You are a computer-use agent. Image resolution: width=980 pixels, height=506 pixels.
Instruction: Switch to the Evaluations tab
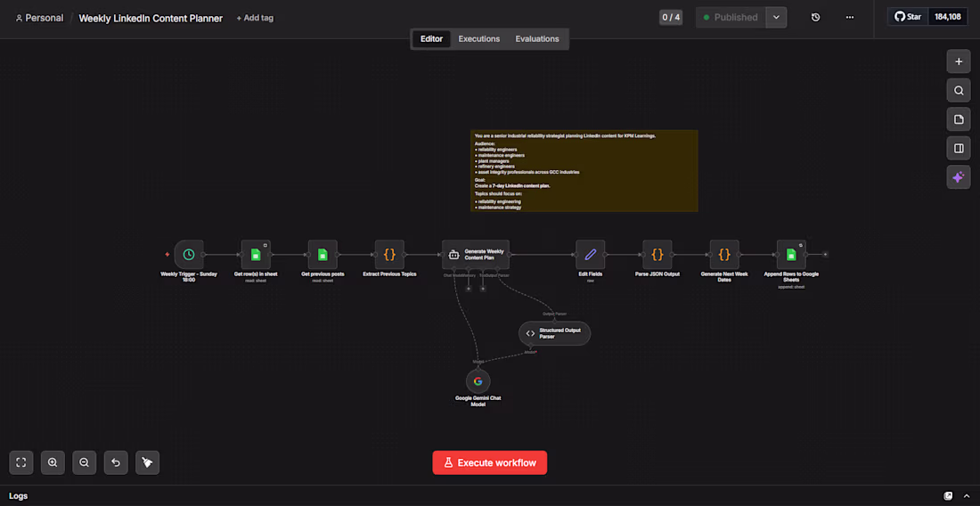[537, 38]
